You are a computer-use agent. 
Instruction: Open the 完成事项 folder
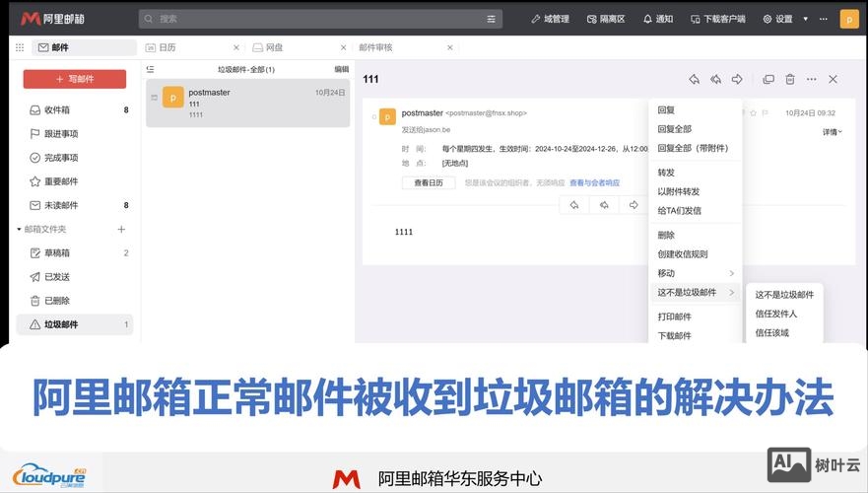tap(77, 158)
